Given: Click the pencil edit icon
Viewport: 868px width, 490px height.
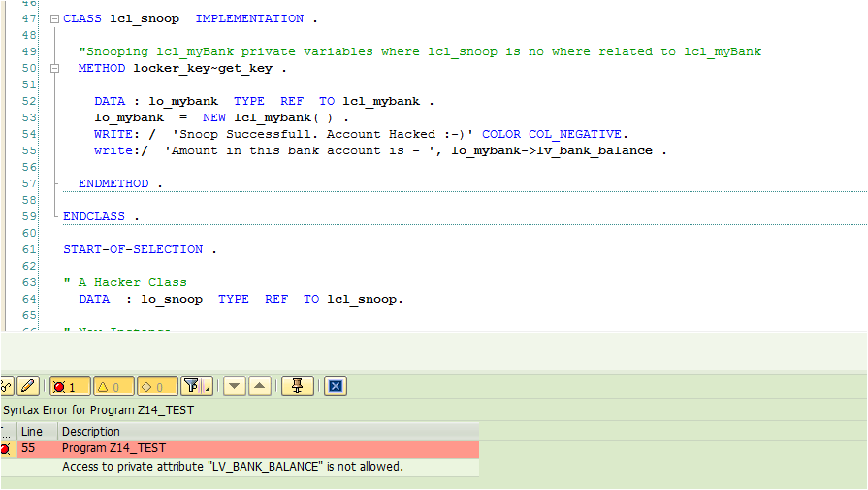Looking at the screenshot, I should [29, 386].
